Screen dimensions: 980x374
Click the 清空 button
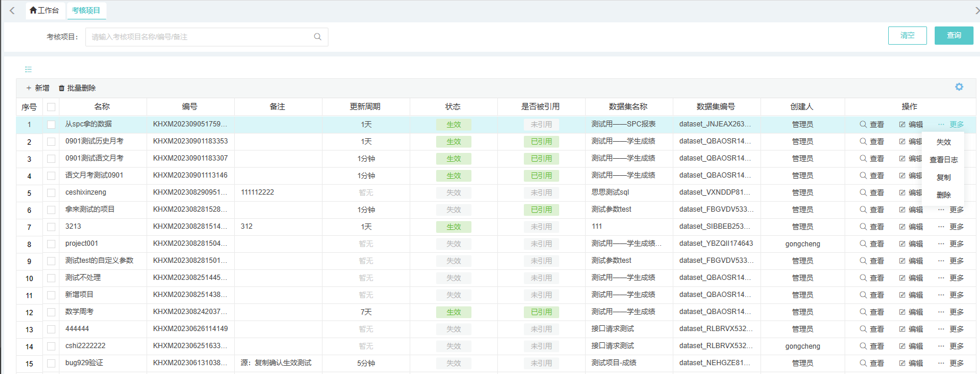[x=907, y=35]
